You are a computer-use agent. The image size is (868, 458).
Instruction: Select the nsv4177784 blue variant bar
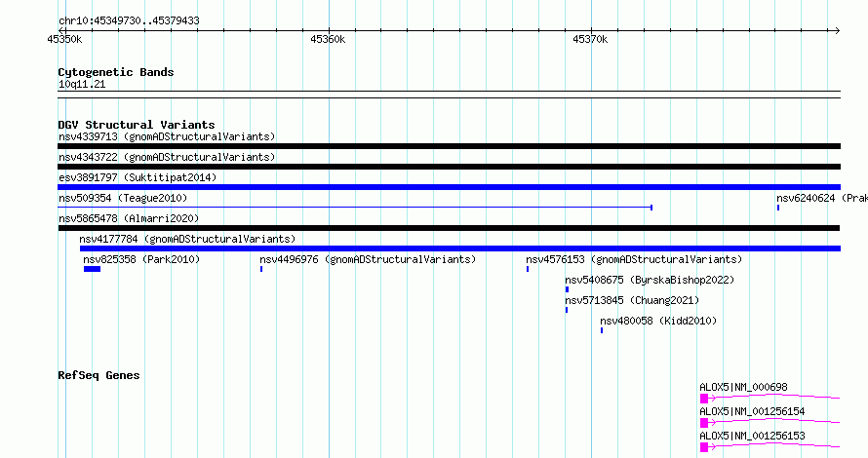coord(460,248)
